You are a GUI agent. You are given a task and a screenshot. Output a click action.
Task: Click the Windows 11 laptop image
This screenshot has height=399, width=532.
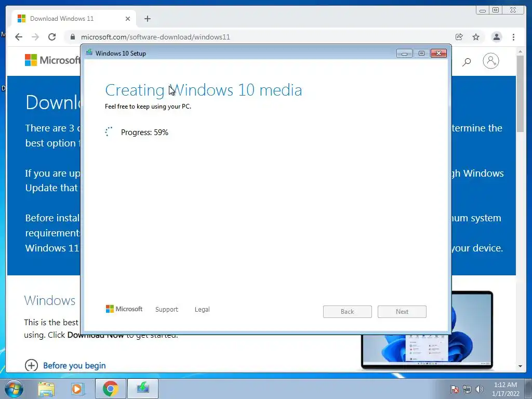point(427,350)
